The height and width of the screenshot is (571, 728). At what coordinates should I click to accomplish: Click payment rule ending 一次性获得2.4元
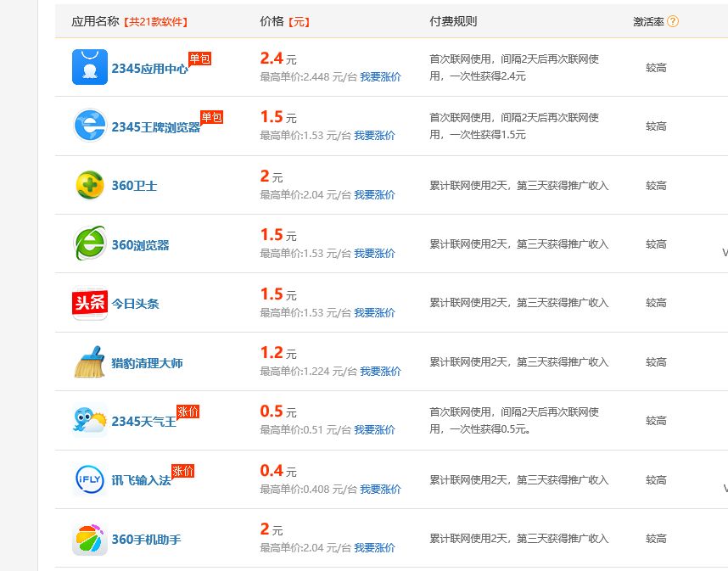coord(514,67)
